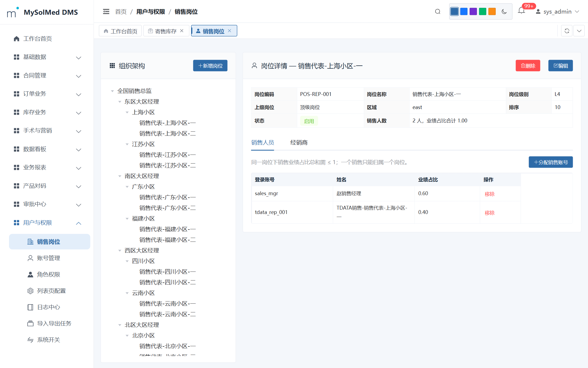Click 分配销售账号 button

pyautogui.click(x=551, y=162)
